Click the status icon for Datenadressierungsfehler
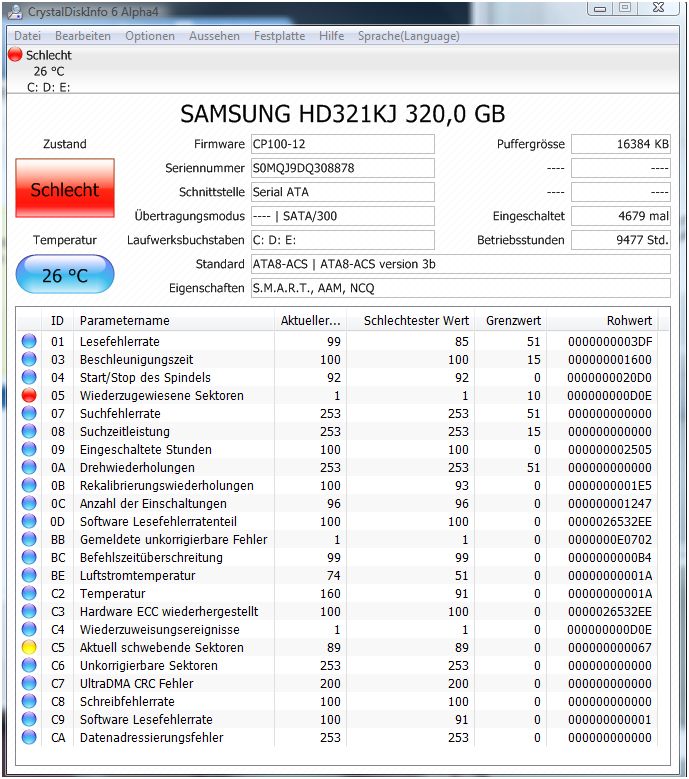 (29, 737)
